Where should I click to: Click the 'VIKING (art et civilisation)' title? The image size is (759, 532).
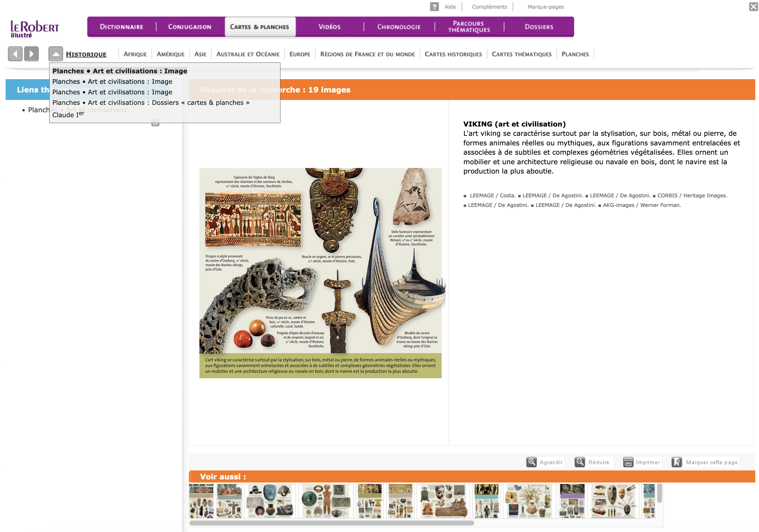(x=514, y=124)
